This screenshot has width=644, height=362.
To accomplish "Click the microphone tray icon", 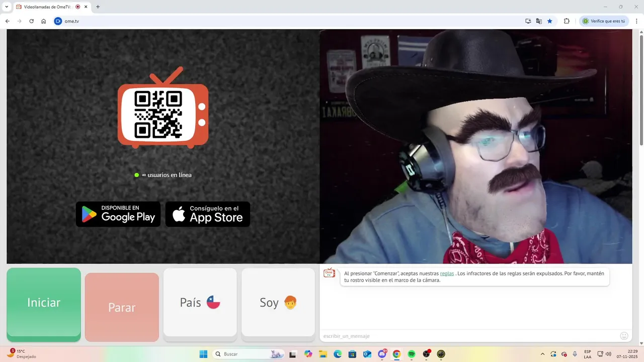I will [x=575, y=354].
